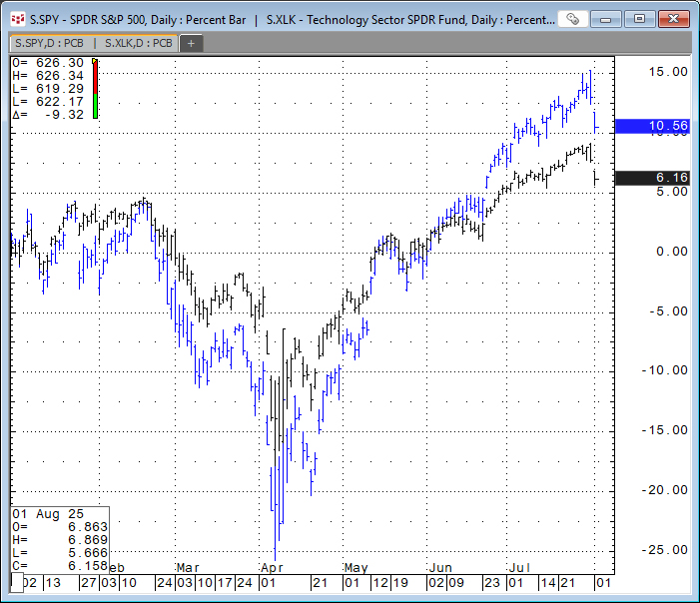
Task: Click the -5.00 label on price scale
Action: click(x=668, y=311)
